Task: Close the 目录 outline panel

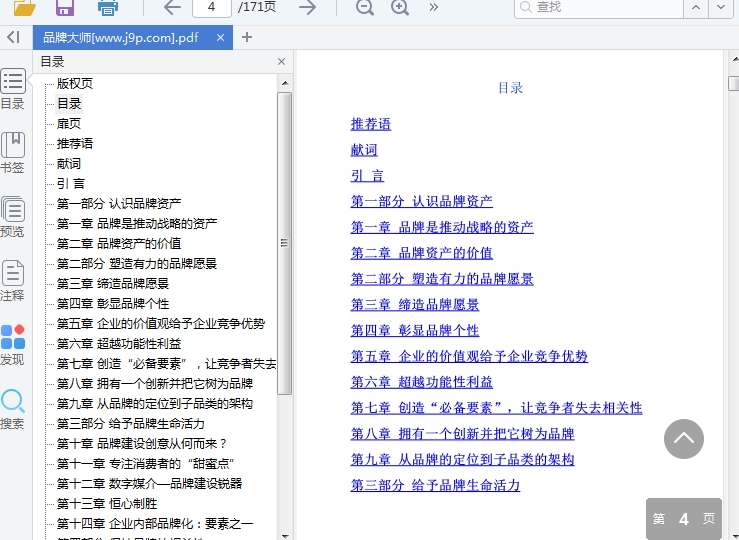Action: [x=281, y=62]
